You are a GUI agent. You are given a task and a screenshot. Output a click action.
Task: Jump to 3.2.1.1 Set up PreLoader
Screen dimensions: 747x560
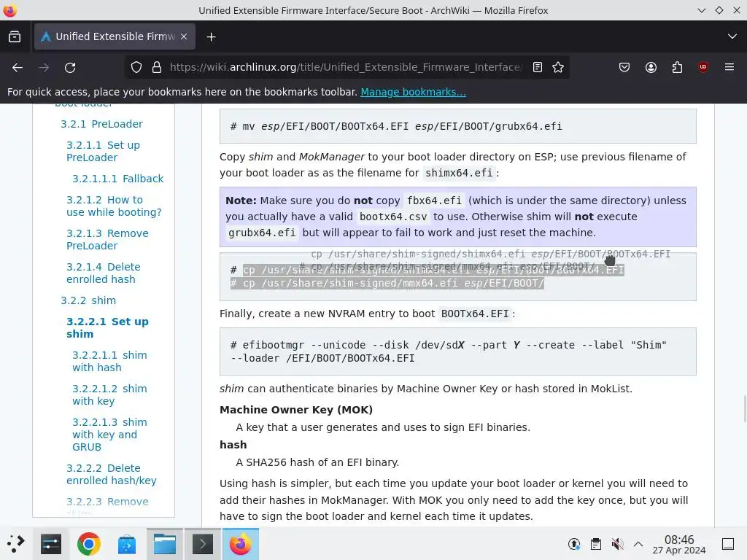103,151
